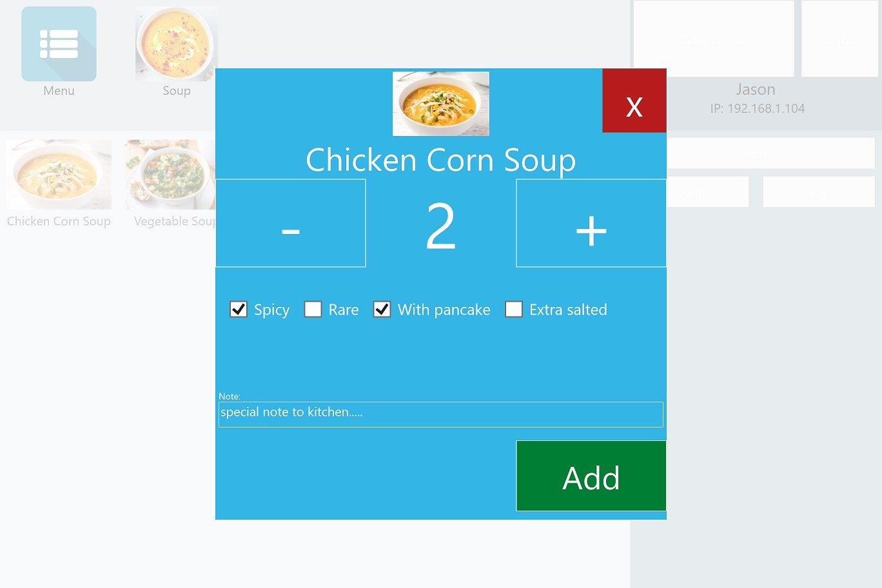Select the Soup category thumbnail

(x=177, y=44)
